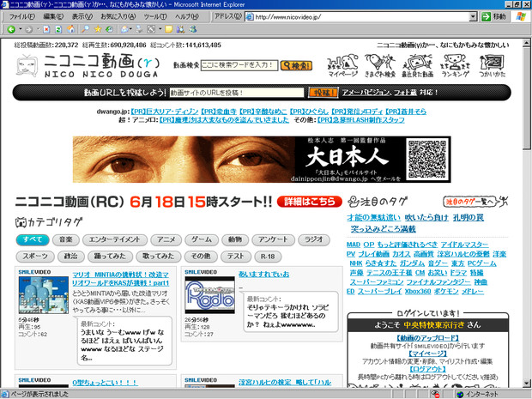532x399 pixels.
Task: Open the Search magnifier toolbar icon
Action: pos(85,29)
